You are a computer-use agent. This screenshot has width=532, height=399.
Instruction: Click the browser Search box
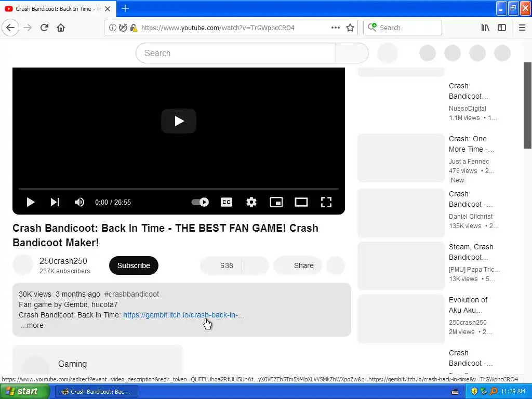pos(403,28)
